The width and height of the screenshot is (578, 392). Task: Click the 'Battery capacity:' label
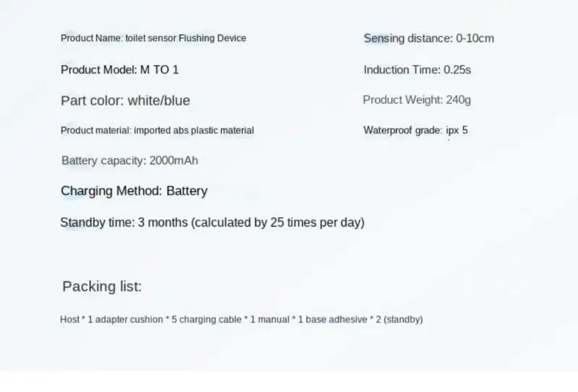pos(103,160)
